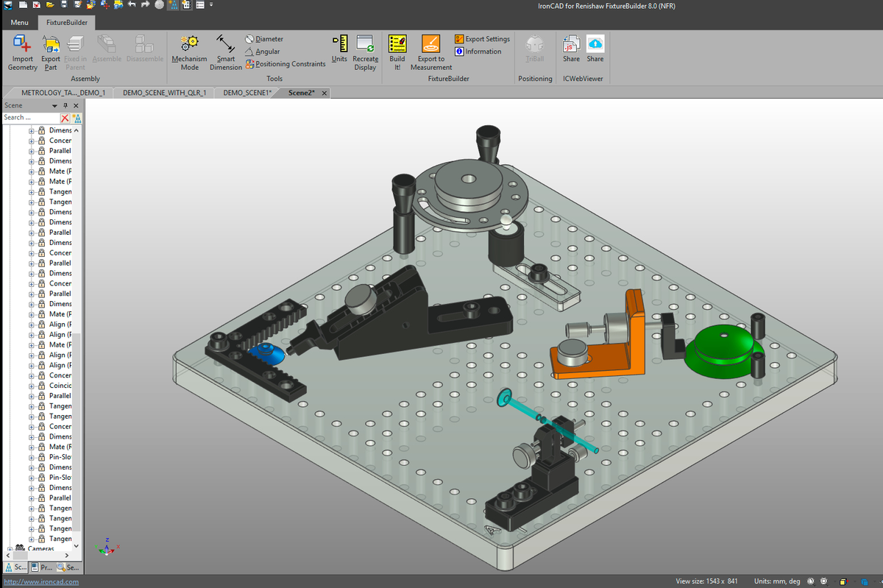Close the Scene panel

(x=76, y=106)
